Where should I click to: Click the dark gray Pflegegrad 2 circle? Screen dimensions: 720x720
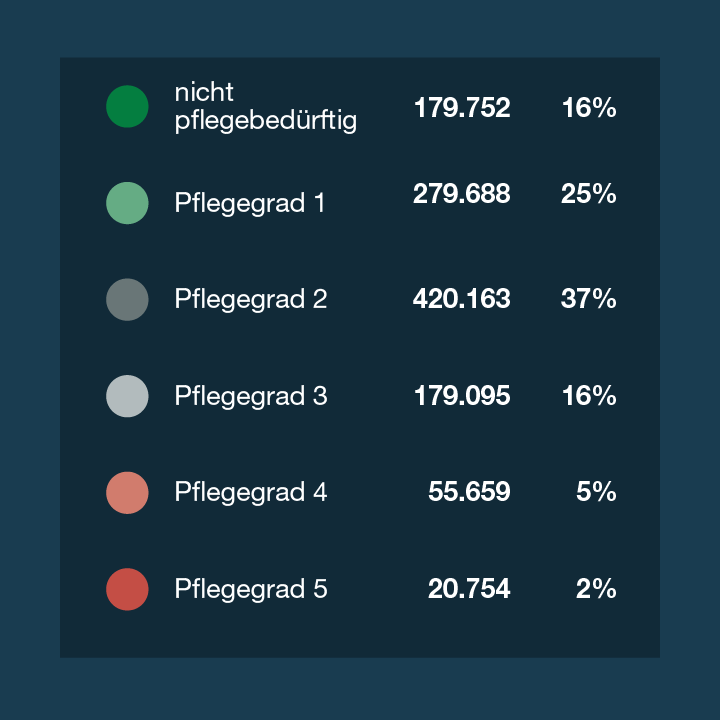(127, 299)
